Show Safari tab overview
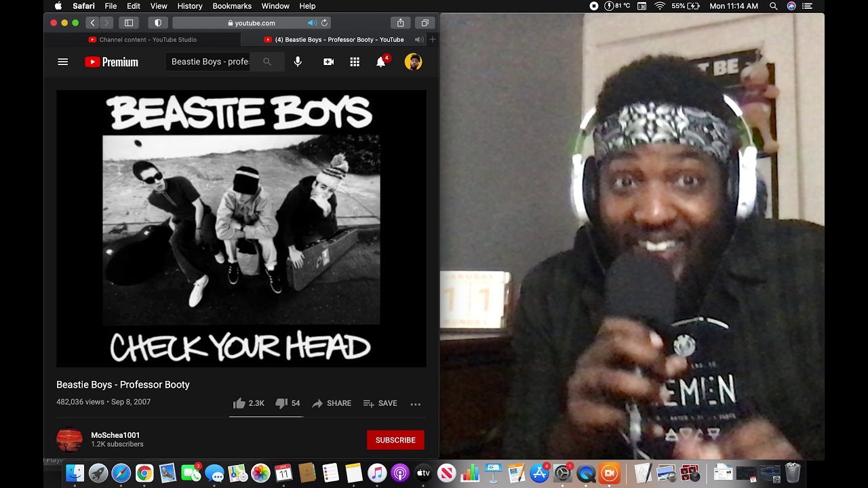868x488 pixels. point(425,22)
